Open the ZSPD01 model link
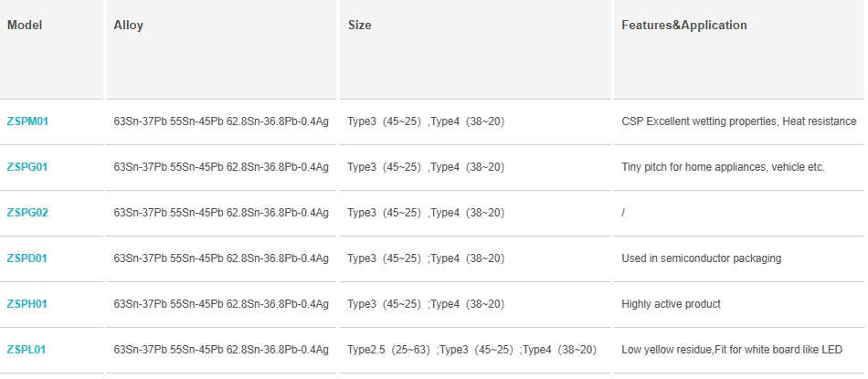Viewport: 868px width, 379px height. pyautogui.click(x=27, y=258)
